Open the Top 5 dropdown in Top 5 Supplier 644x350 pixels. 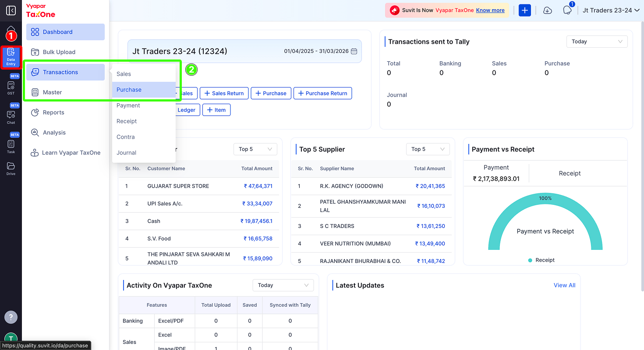pos(428,149)
